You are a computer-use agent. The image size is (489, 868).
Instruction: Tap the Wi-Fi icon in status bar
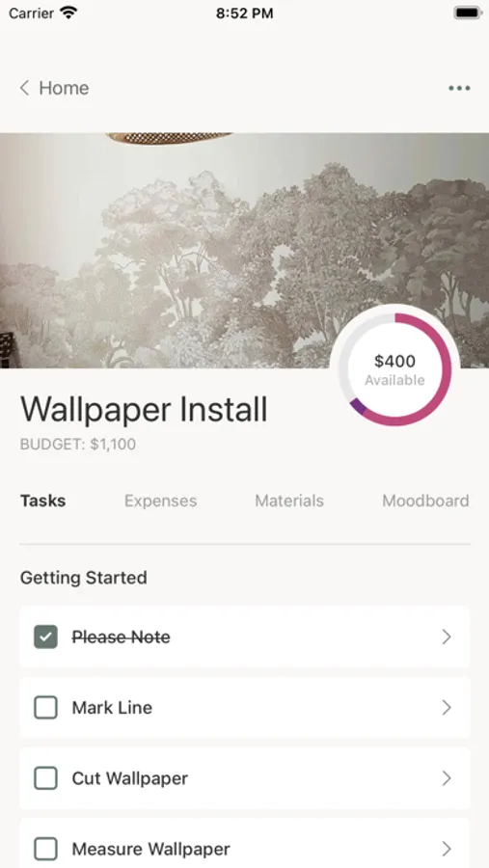[x=68, y=13]
